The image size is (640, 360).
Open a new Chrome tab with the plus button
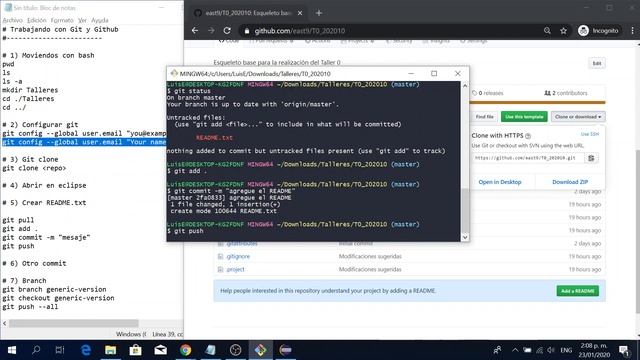point(319,13)
